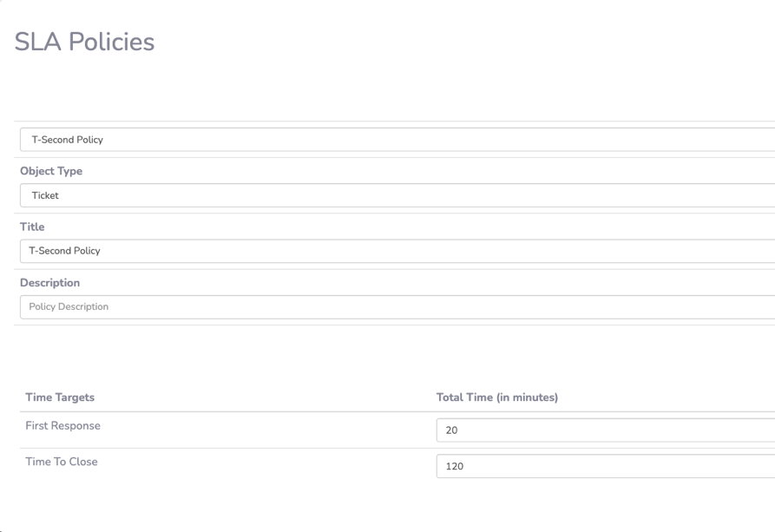775x532 pixels.
Task: Click the '20' value in First Response
Action: [452, 430]
